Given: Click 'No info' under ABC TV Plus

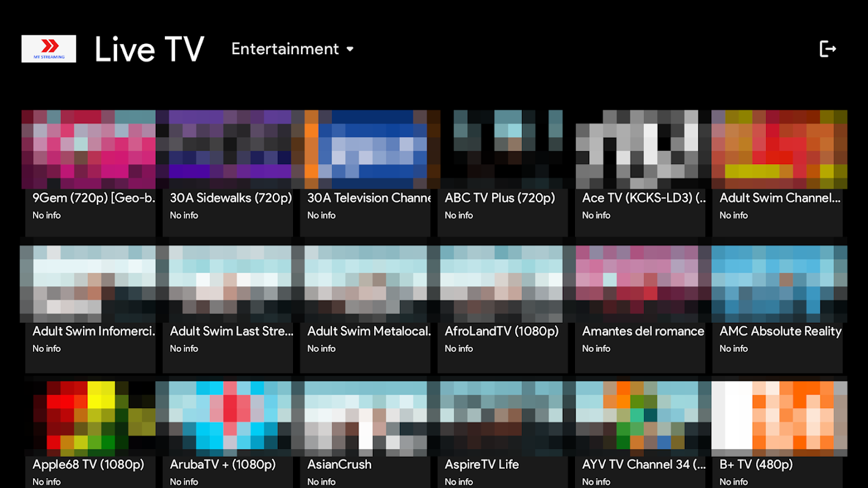Looking at the screenshot, I should [x=458, y=215].
